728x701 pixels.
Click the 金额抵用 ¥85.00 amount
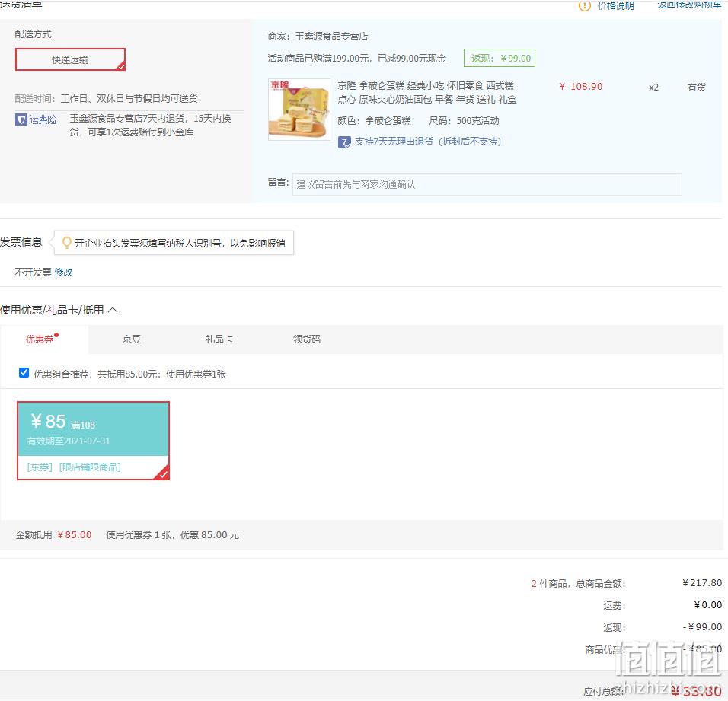point(75,535)
